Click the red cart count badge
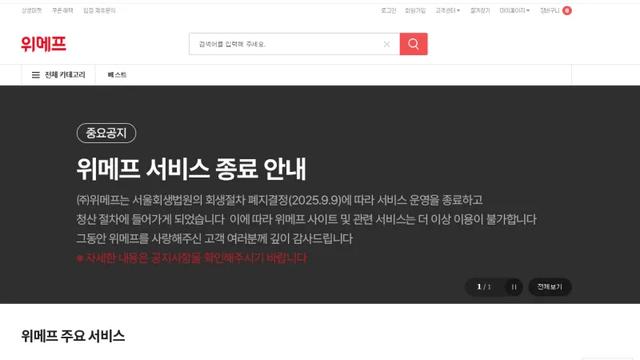The height and width of the screenshot is (360, 640). (567, 11)
